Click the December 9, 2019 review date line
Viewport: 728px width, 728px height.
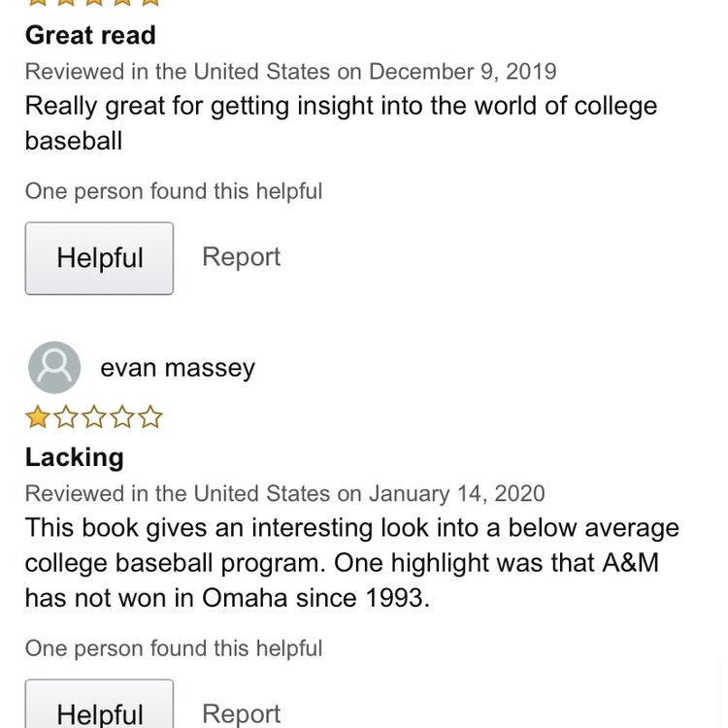(290, 72)
